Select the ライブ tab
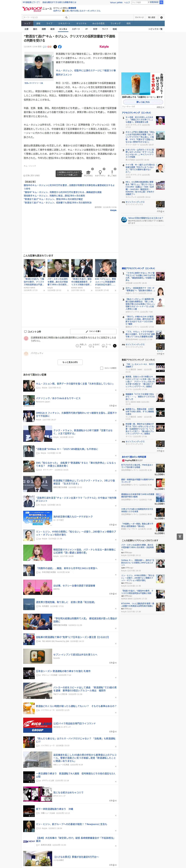This screenshot has height=868, width=186. 49,23
